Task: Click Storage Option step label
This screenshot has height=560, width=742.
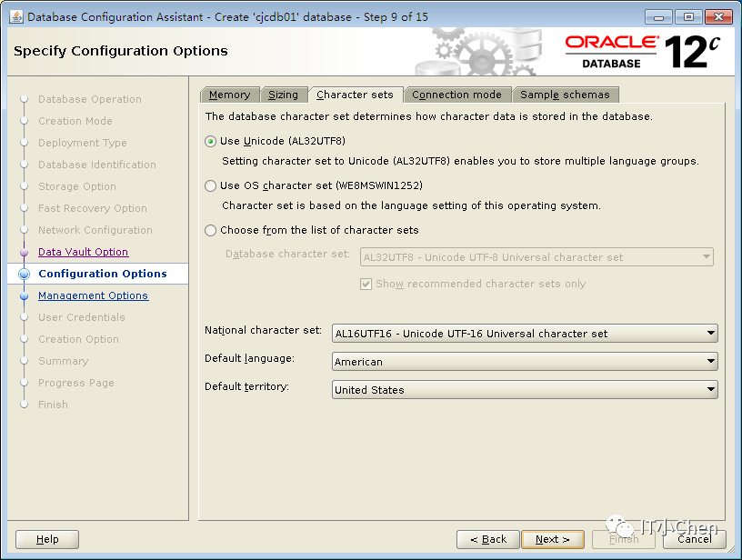Action: tap(77, 186)
